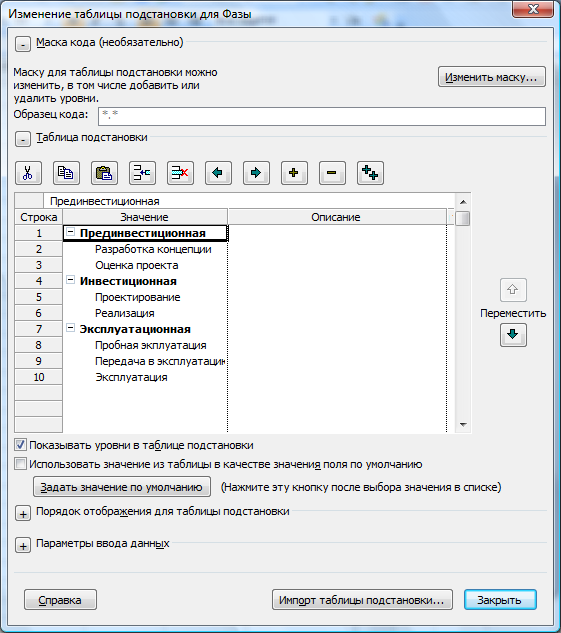
Task: Select the Пробная экплуатация row
Action: 145,345
